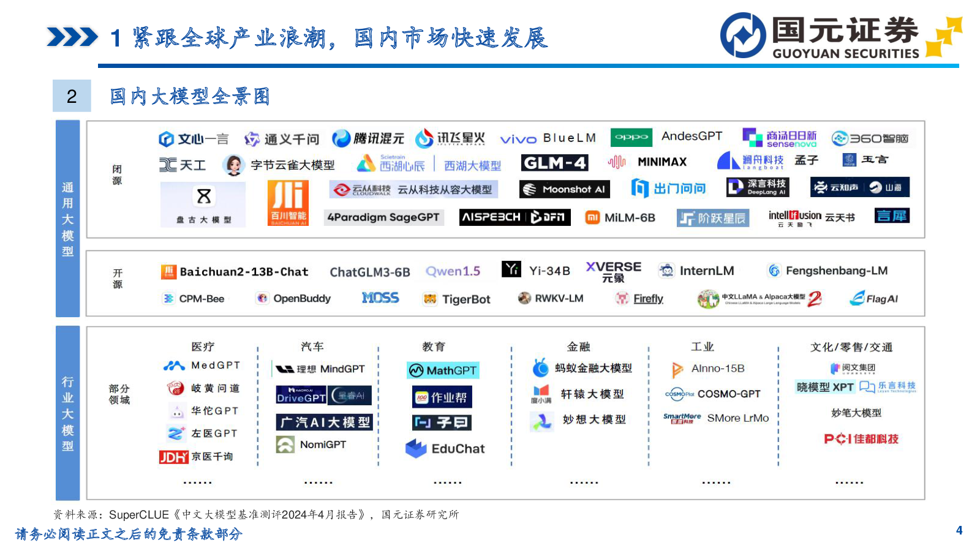
Task: Click the 广汽AI大模型 logo
Action: click(324, 422)
